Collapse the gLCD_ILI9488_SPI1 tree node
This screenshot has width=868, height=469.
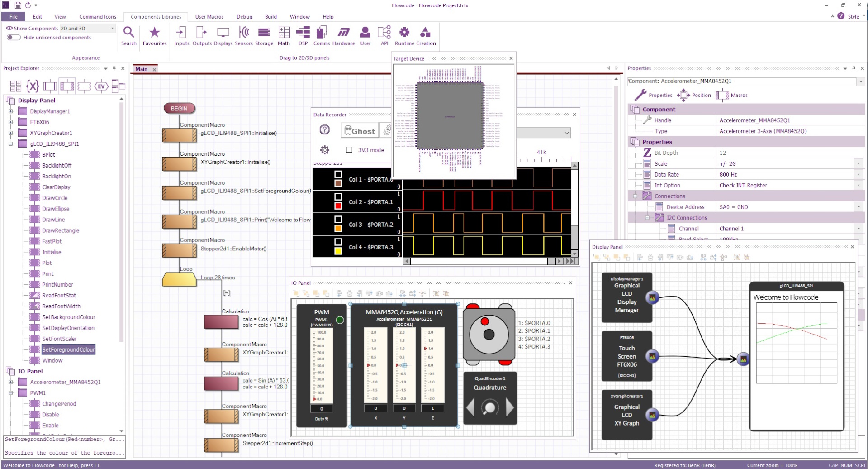click(10, 144)
